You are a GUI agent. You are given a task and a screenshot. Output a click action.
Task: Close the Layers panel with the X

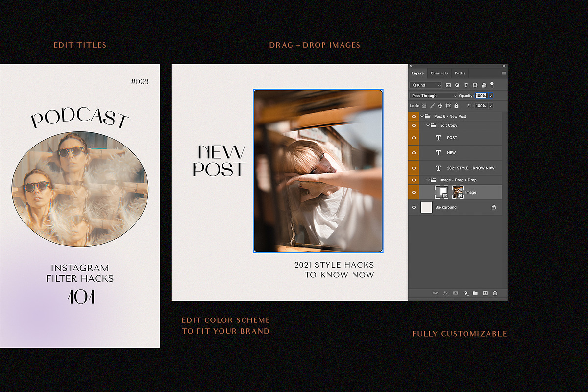tap(411, 66)
